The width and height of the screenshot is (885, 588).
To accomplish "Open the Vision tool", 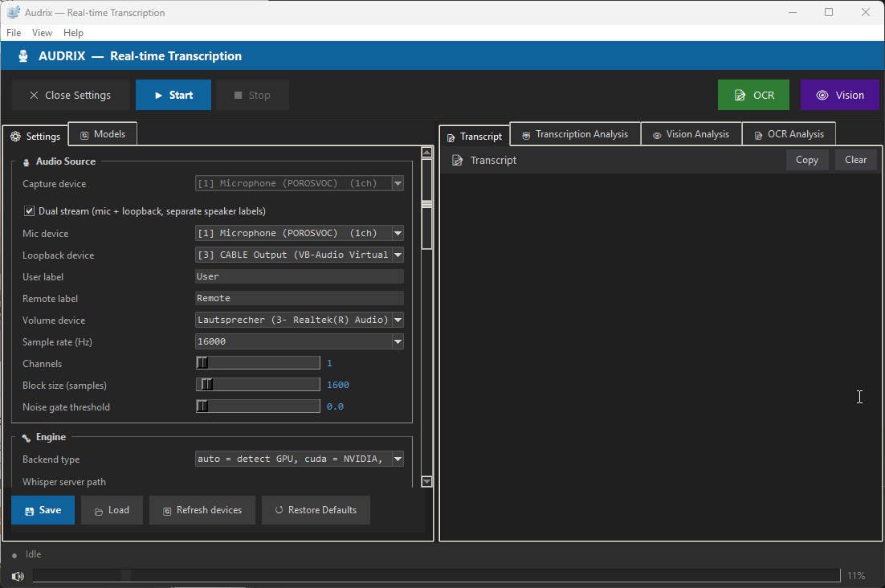I will 840,95.
